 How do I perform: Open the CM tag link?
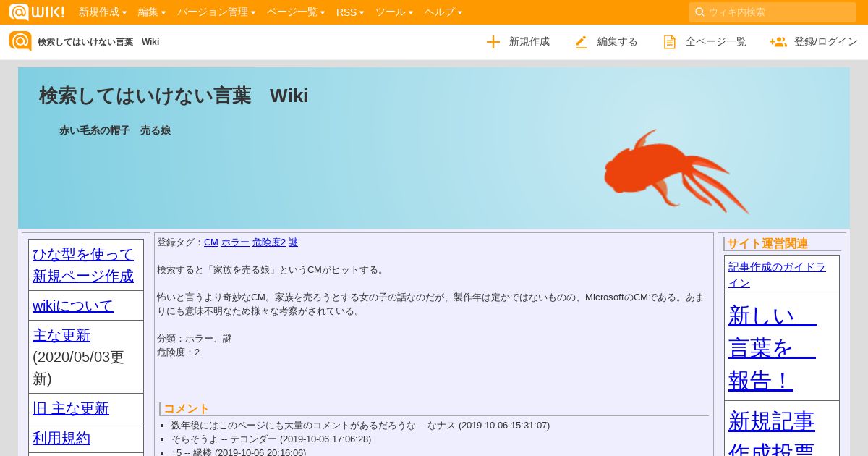211,242
